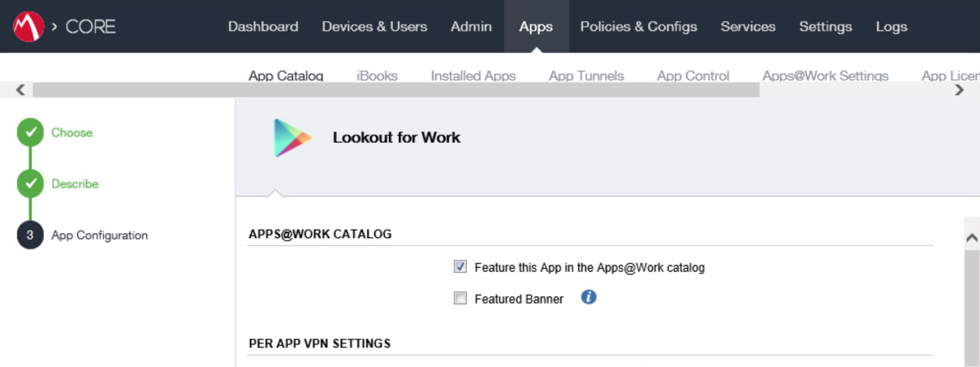Screen dimensions: 980x367
Task: Uncheck Feature this App in Apps@Work catalog
Action: (460, 266)
